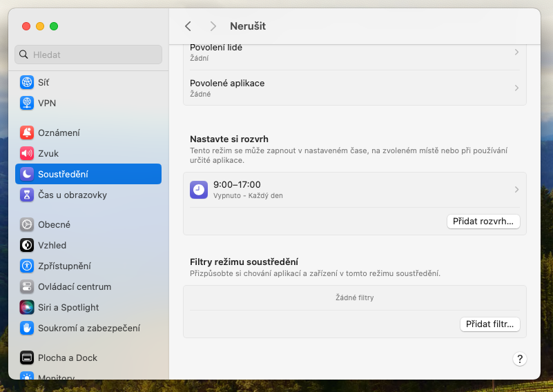Expand the Povolené aplikace row chevron

tap(516, 88)
